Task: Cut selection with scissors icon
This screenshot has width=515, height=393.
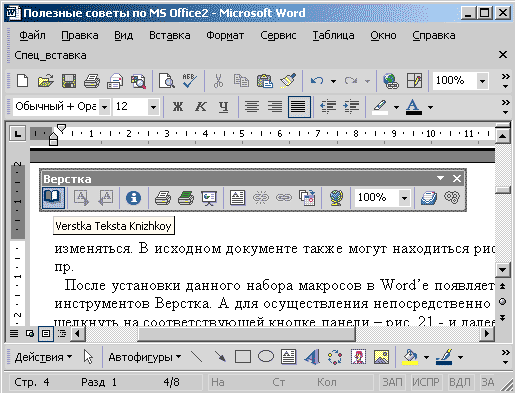Action: 218,81
